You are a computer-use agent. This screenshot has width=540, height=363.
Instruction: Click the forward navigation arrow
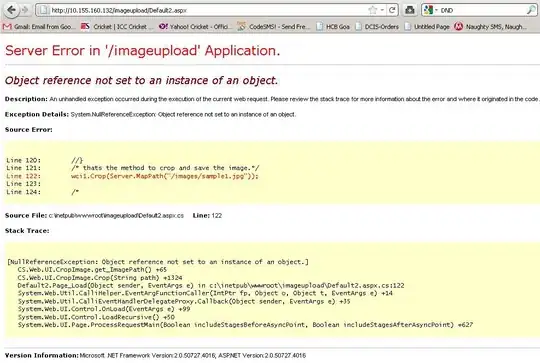pos(25,10)
